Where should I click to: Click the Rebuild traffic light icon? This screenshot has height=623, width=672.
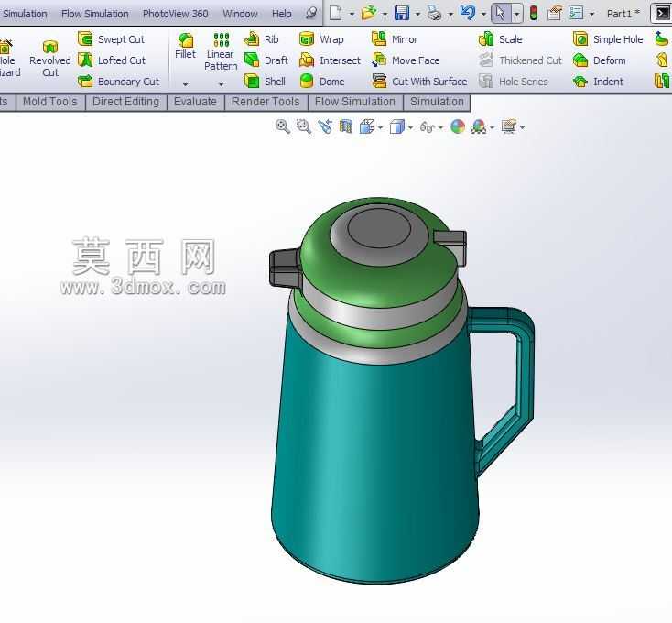(534, 14)
